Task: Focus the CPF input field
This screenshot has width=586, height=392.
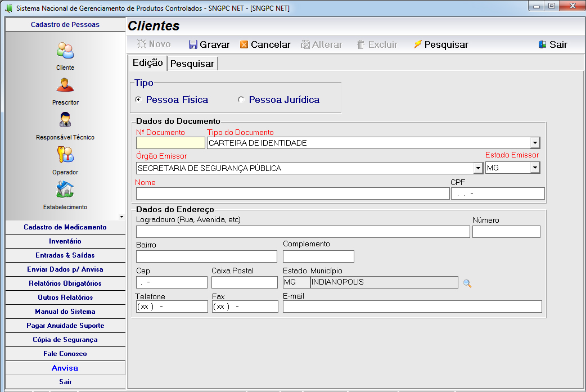Action: pyautogui.click(x=498, y=193)
